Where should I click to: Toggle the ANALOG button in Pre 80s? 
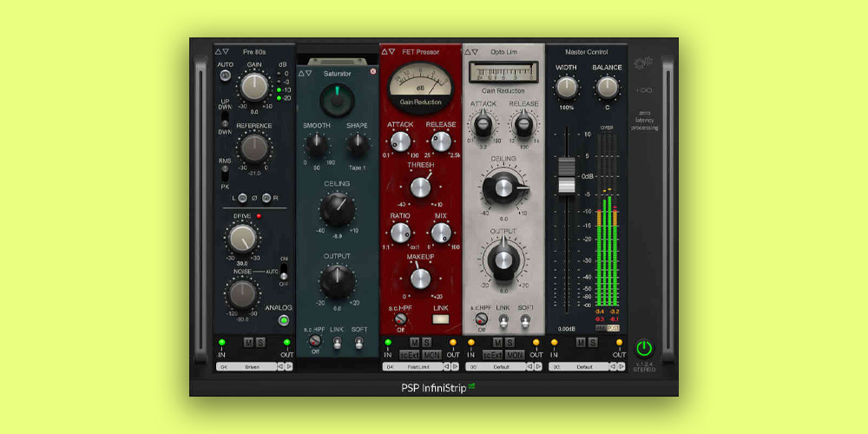282,321
